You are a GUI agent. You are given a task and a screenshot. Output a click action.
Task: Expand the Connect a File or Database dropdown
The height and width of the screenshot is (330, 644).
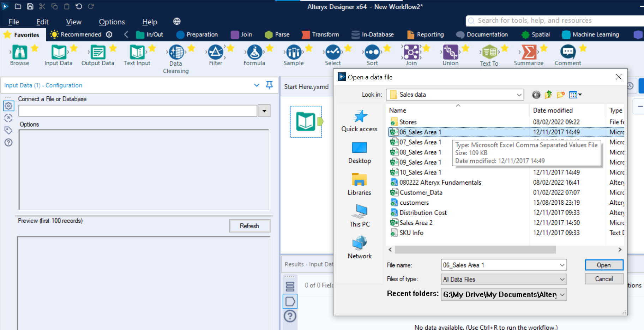coord(264,111)
